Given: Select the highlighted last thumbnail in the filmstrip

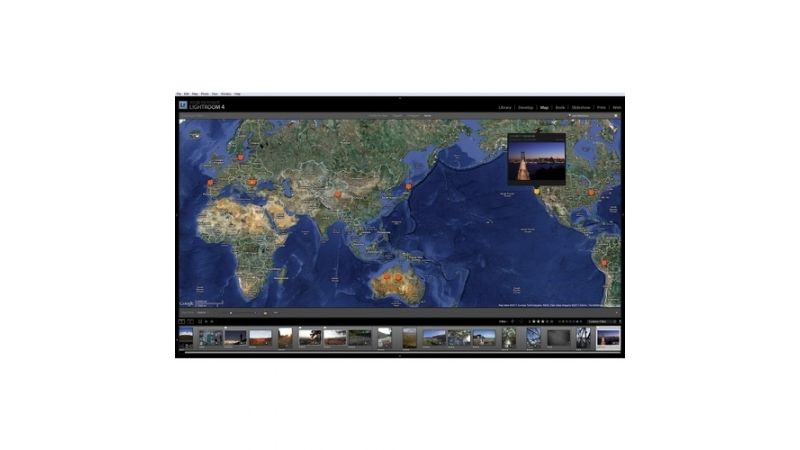Looking at the screenshot, I should click(x=608, y=337).
